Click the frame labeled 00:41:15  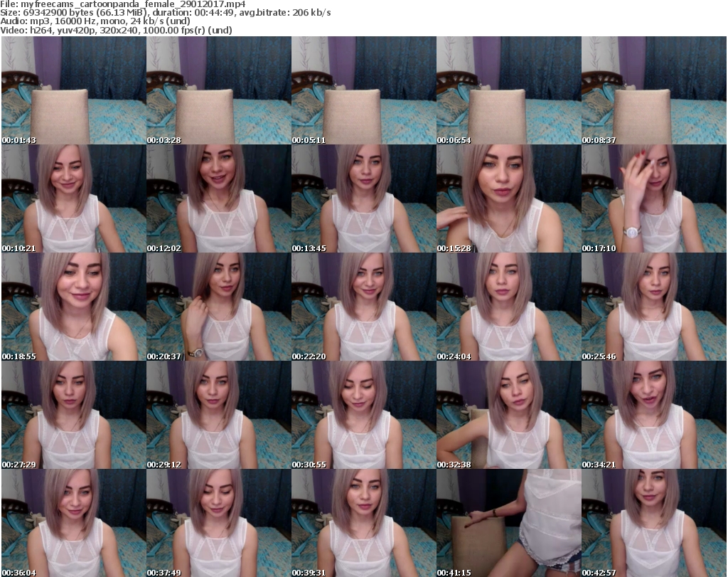click(509, 523)
